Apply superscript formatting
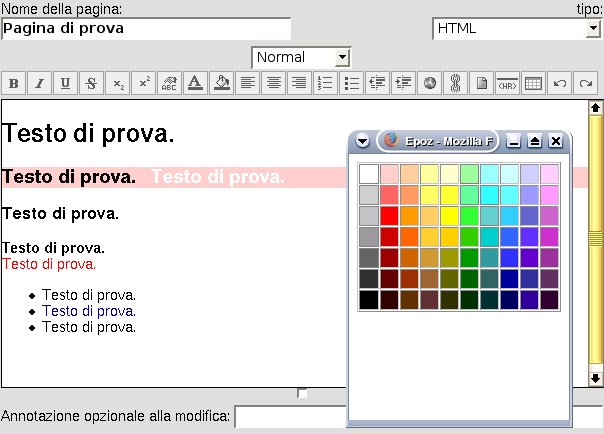Image resolution: width=604 pixels, height=434 pixels. click(143, 83)
